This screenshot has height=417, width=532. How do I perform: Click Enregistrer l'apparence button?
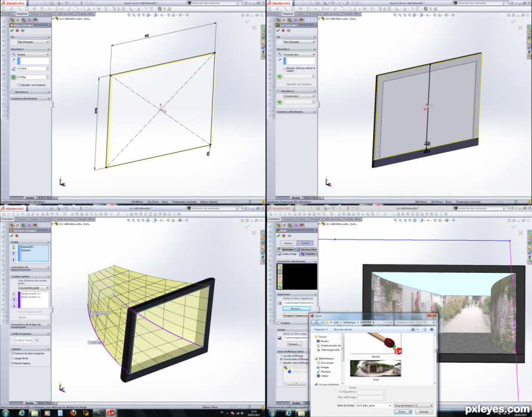point(296,315)
